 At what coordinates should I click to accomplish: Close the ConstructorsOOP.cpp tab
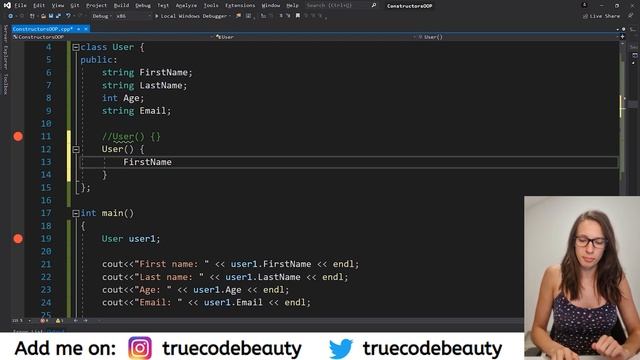point(86,29)
